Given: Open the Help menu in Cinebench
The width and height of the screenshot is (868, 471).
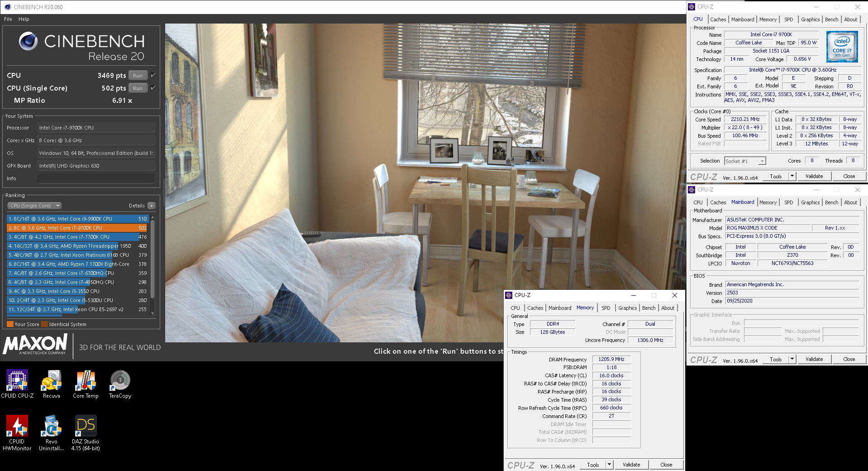Looking at the screenshot, I should pyautogui.click(x=24, y=19).
